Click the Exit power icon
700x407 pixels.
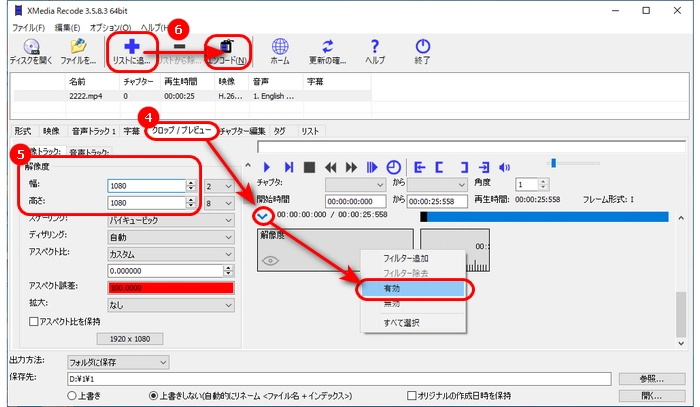tap(423, 46)
